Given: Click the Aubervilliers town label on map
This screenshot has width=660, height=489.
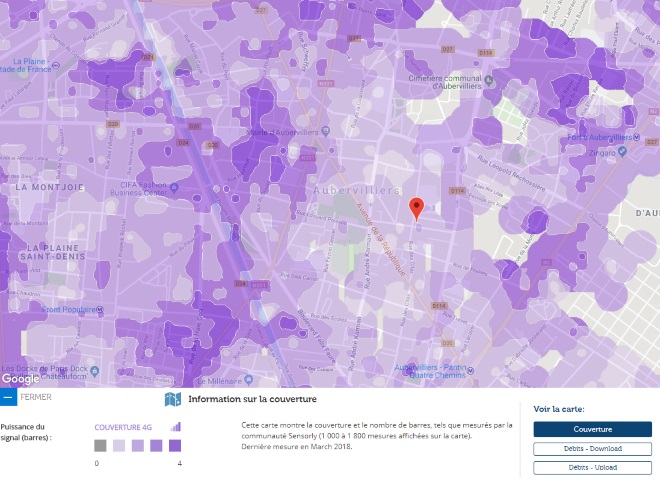Looking at the screenshot, I should click(x=357, y=190).
